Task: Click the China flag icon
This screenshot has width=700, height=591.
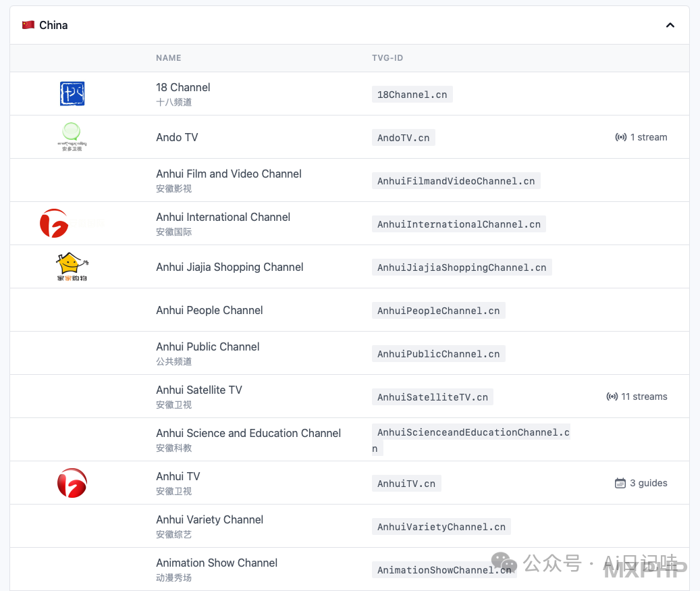Action: point(28,25)
